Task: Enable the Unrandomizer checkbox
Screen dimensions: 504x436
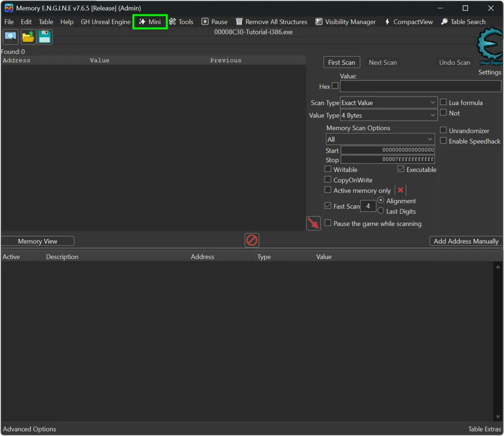Action: 443,130
